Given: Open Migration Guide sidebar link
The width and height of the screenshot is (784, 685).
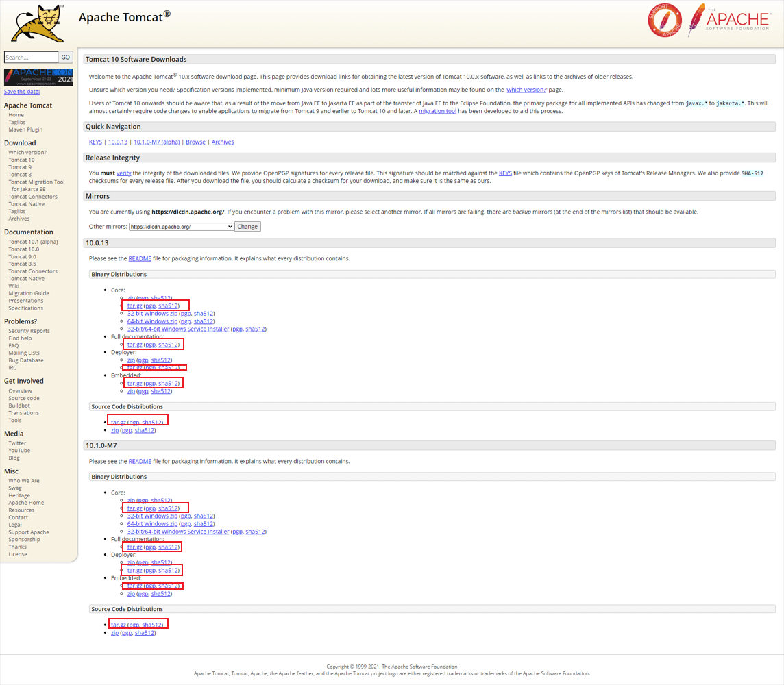Looking at the screenshot, I should [29, 293].
